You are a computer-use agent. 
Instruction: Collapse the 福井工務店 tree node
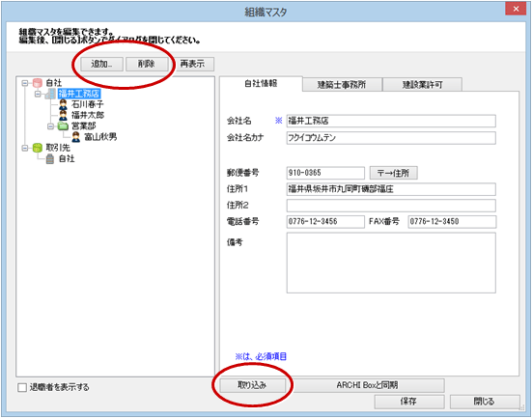(x=38, y=94)
